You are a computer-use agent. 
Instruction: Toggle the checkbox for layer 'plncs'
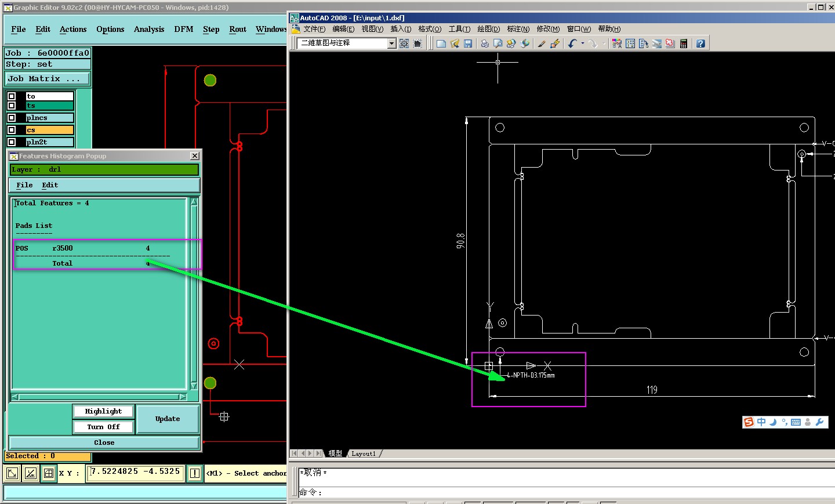point(12,118)
